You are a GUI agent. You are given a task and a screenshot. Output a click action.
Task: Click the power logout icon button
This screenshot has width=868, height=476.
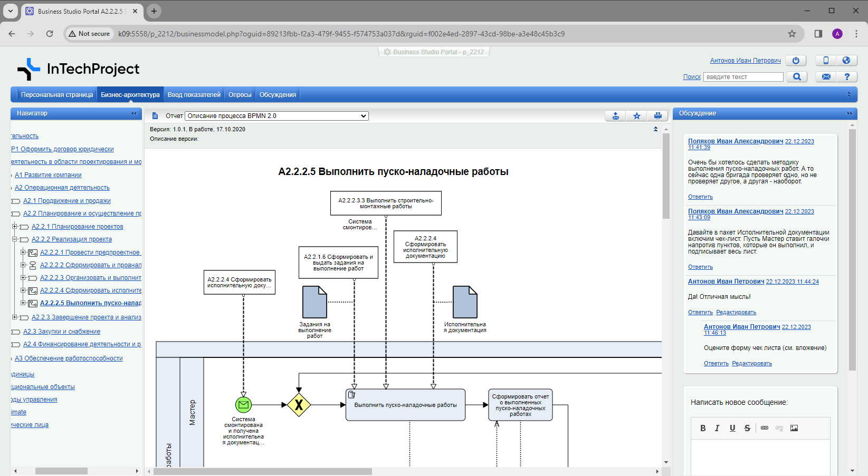(x=796, y=61)
